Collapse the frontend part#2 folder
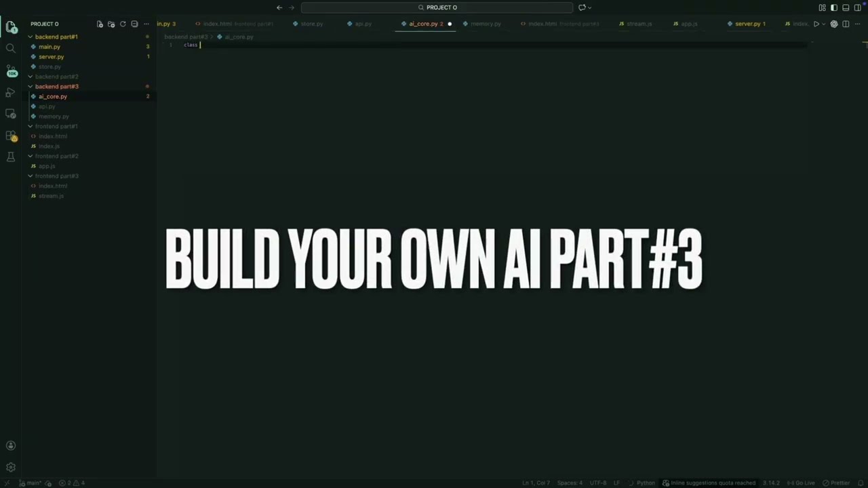The image size is (868, 488). (x=57, y=156)
